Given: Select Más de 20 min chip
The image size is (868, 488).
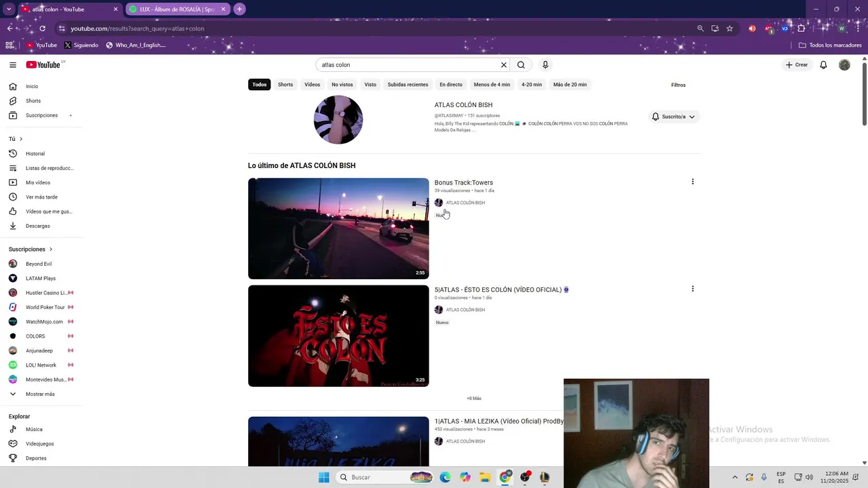Looking at the screenshot, I should coord(570,85).
